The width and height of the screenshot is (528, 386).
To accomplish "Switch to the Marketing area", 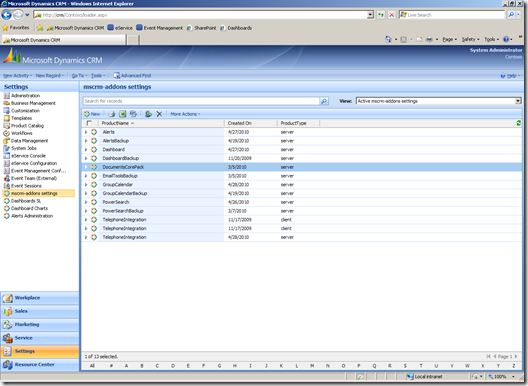I will point(40,325).
